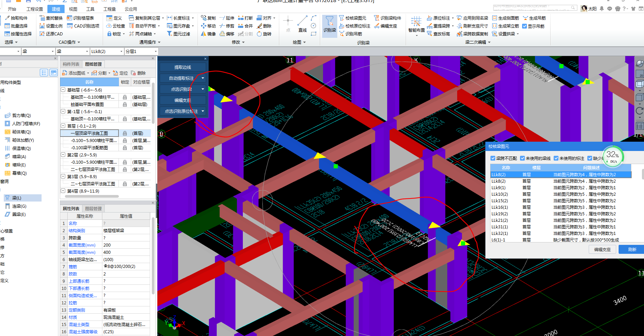Switch component list to tile view icon

(x=54, y=72)
